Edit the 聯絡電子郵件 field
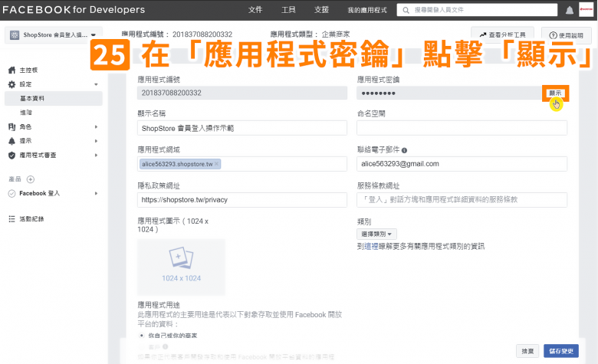Viewport: 598px width, 364px height. [x=462, y=164]
